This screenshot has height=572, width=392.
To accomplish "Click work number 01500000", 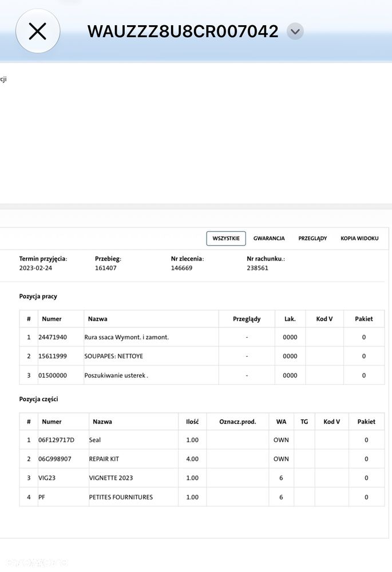I will click(53, 376).
